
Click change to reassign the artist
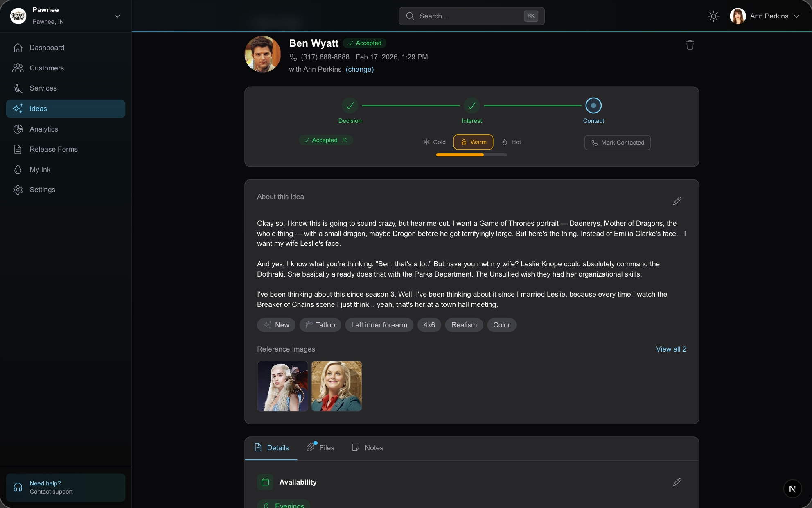(x=359, y=70)
